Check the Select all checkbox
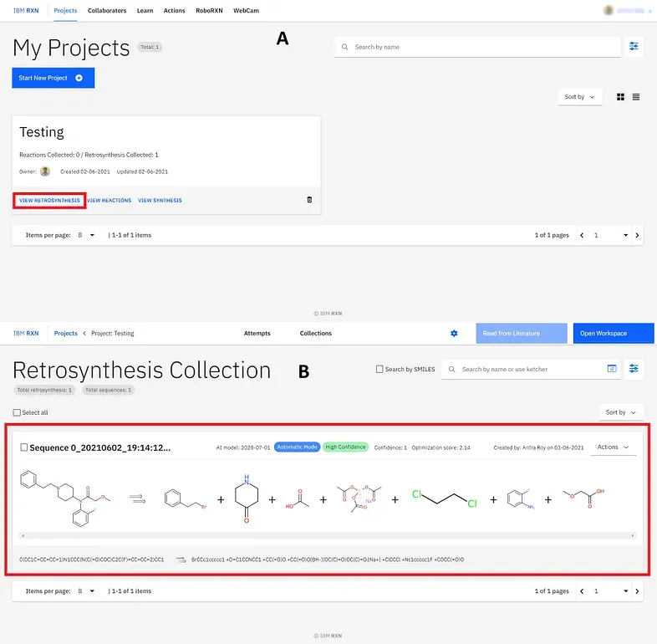The height and width of the screenshot is (644, 657). pos(17,412)
